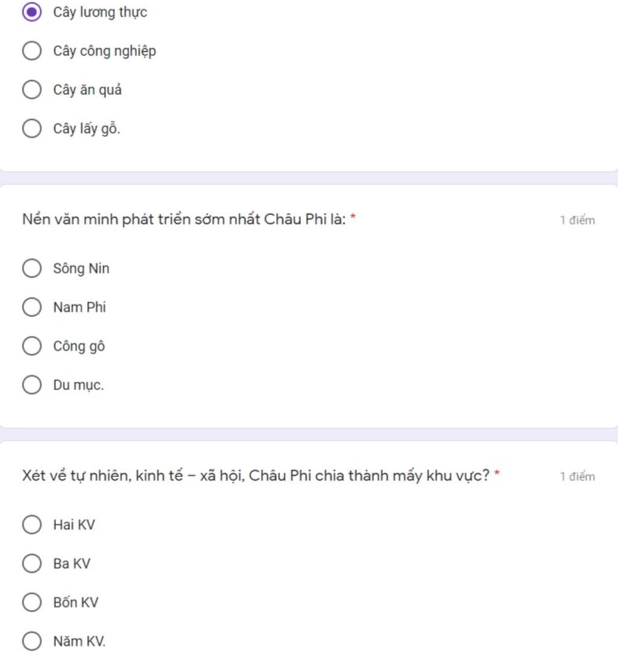This screenshot has height=672, width=618.
Task: Select the "Năm KV." radio button
Action: coord(32,641)
